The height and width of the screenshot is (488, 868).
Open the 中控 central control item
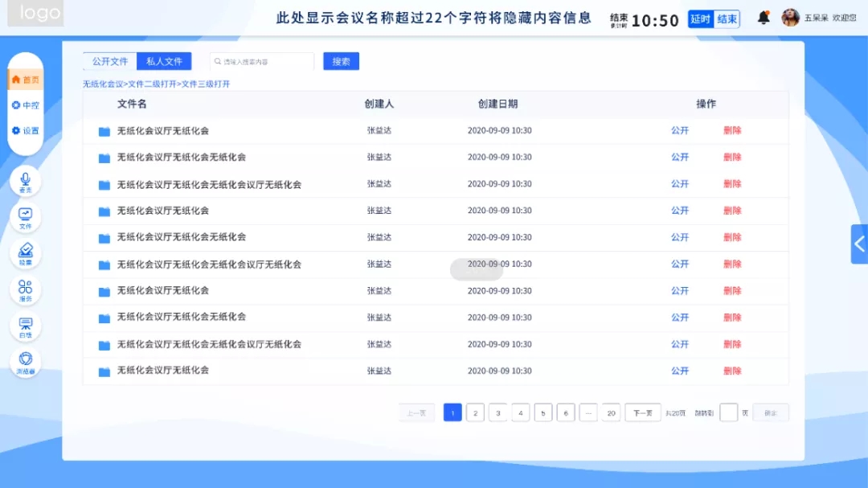(26, 105)
